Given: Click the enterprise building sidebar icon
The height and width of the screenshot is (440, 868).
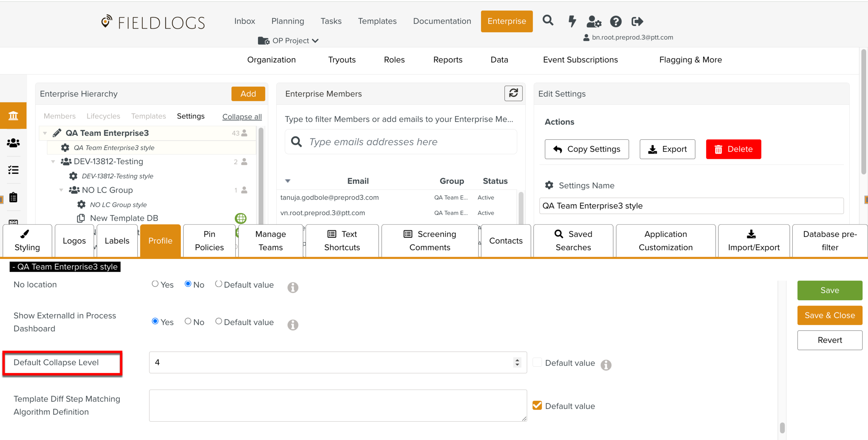Looking at the screenshot, I should click(13, 115).
